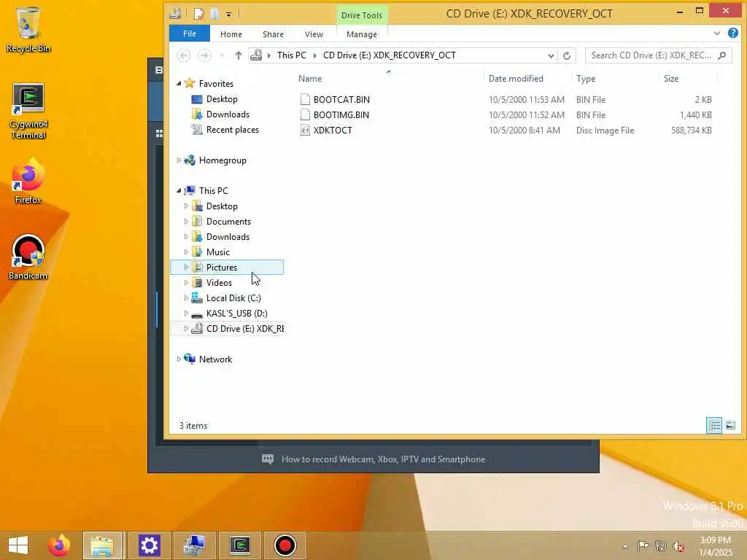Open the File menu
The width and height of the screenshot is (747, 560).
(x=190, y=34)
